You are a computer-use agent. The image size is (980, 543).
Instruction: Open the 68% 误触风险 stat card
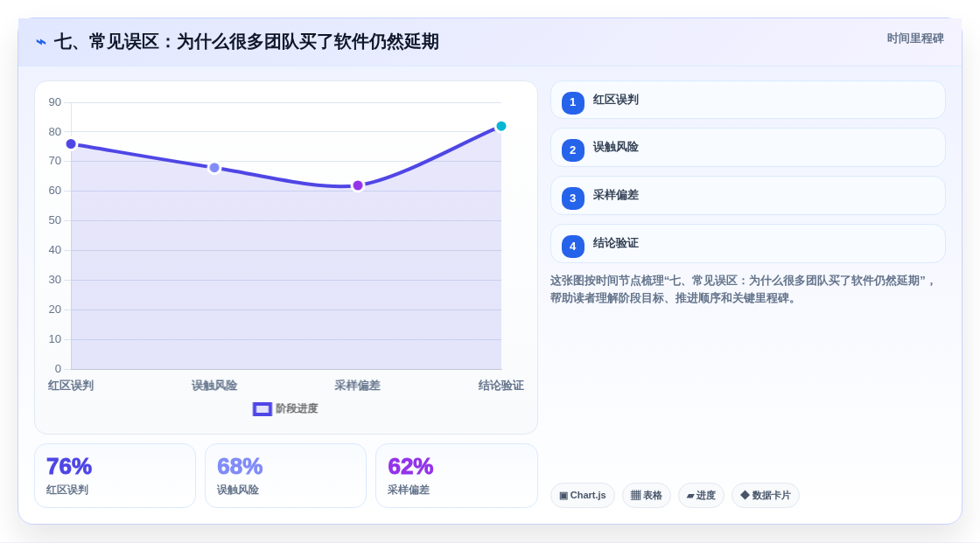point(285,477)
